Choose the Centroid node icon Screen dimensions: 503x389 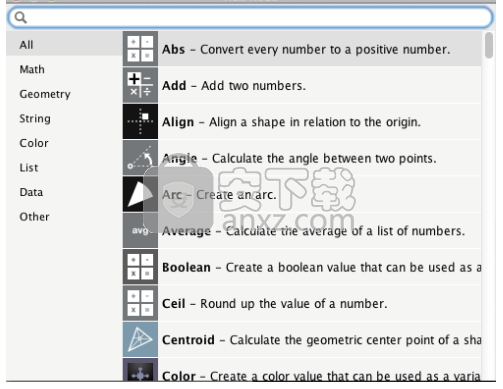[x=140, y=339]
